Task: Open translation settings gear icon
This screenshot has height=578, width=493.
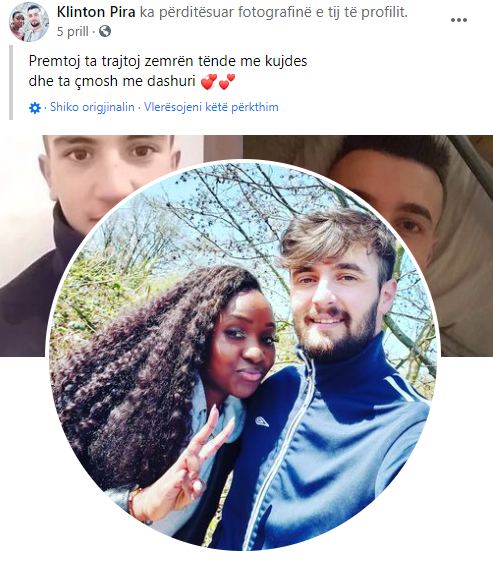Action: click(35, 108)
